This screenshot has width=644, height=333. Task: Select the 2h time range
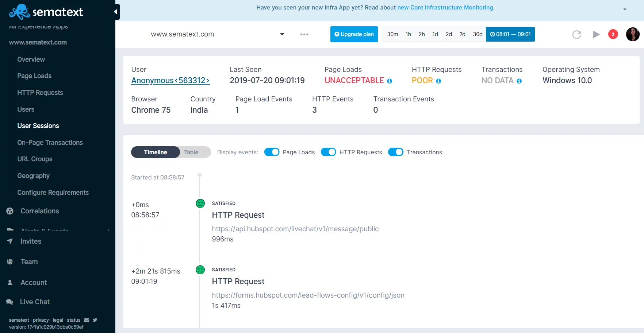click(422, 34)
